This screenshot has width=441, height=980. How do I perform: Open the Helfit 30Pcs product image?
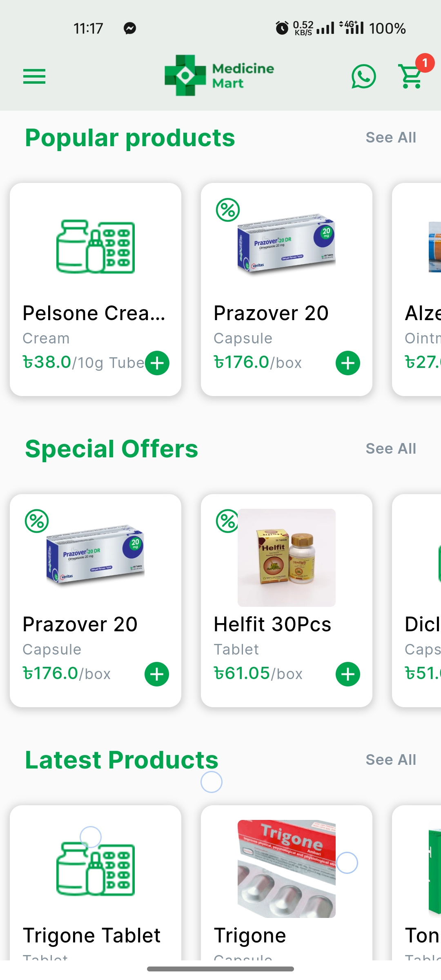coord(287,558)
